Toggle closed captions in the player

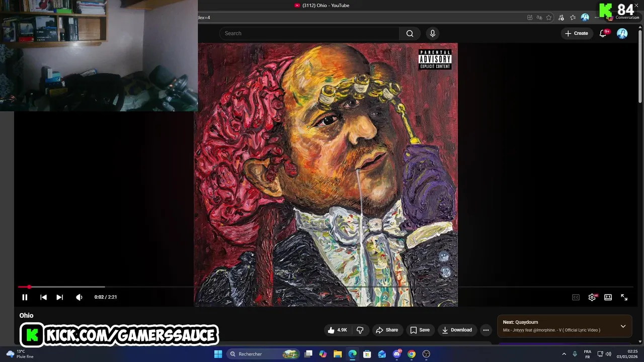click(576, 297)
